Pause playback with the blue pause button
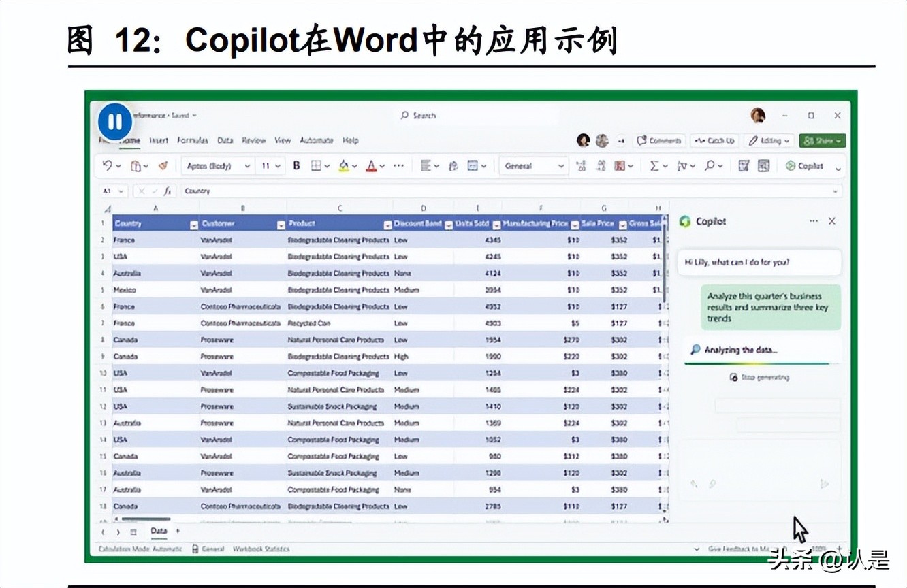 point(115,122)
